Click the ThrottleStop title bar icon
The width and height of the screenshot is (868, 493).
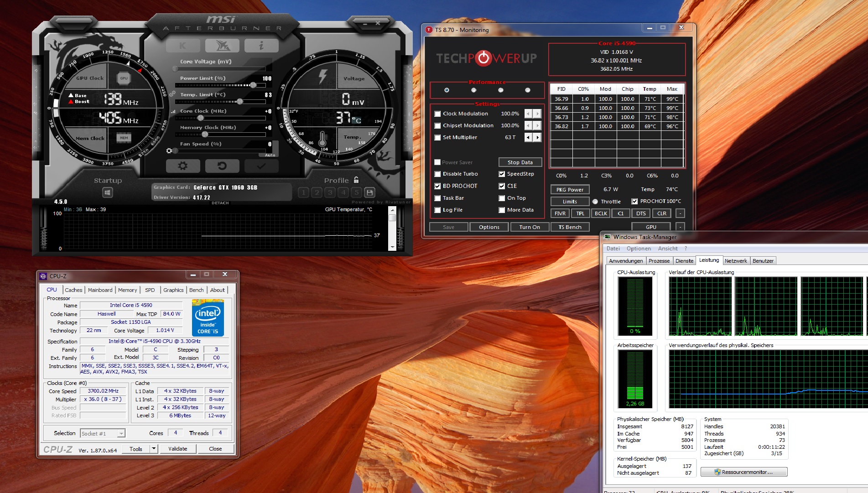[429, 30]
